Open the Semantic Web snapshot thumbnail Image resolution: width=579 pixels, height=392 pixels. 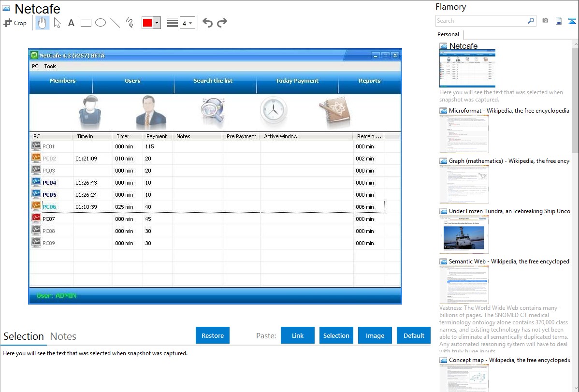[464, 285]
